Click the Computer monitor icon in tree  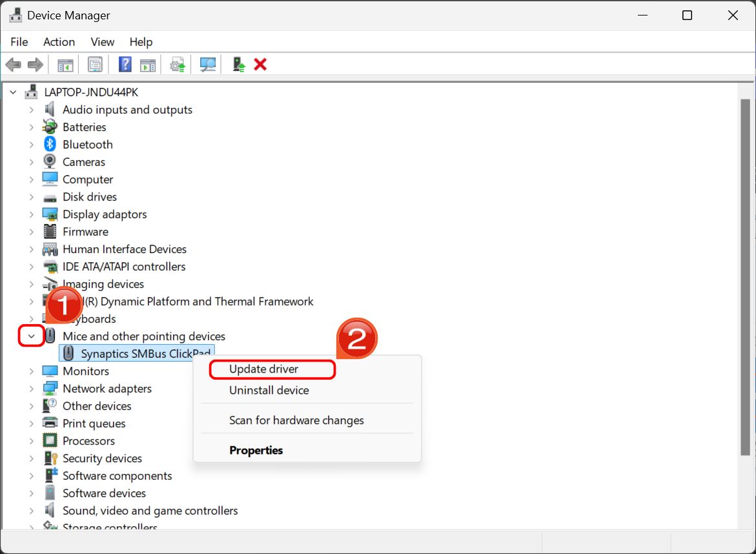50,179
